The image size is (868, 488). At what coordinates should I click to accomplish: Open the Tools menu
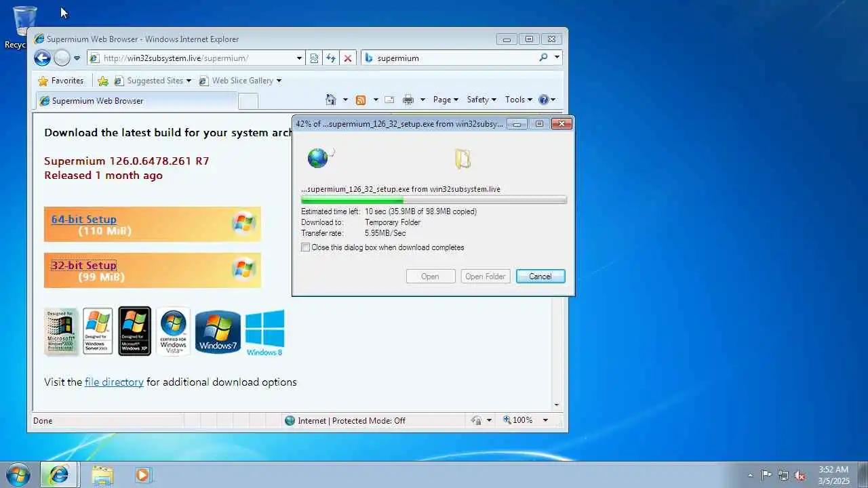(519, 100)
